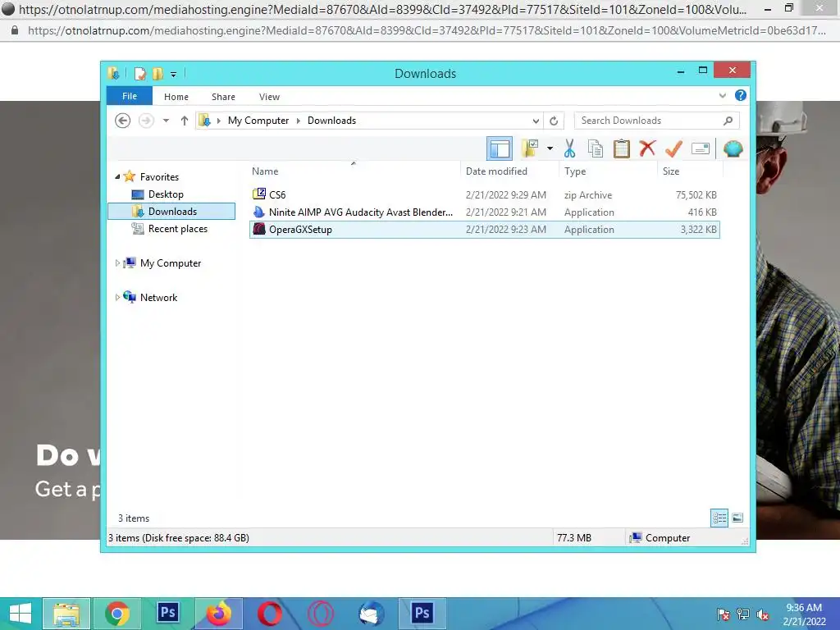Click the blue shell icon in toolbar
The image size is (840, 630).
pos(733,148)
